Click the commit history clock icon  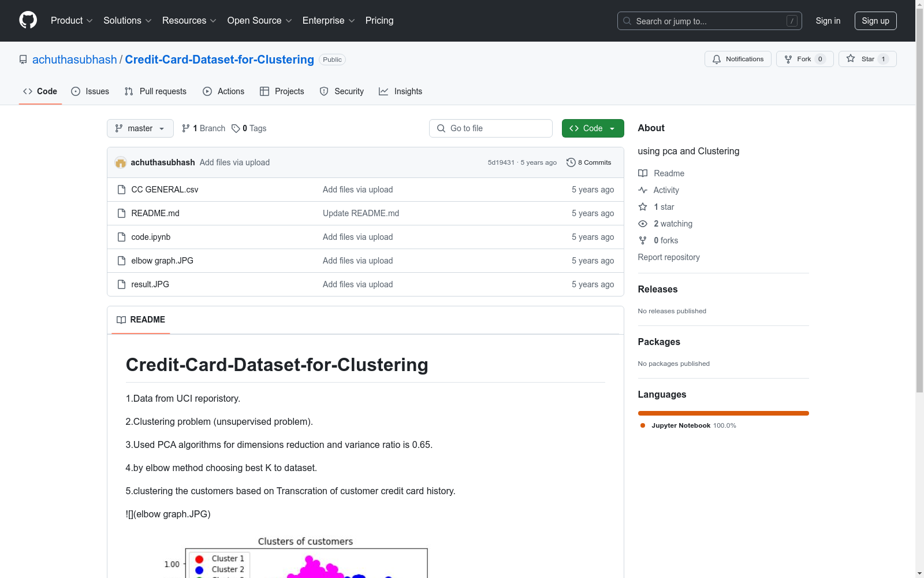click(x=571, y=162)
